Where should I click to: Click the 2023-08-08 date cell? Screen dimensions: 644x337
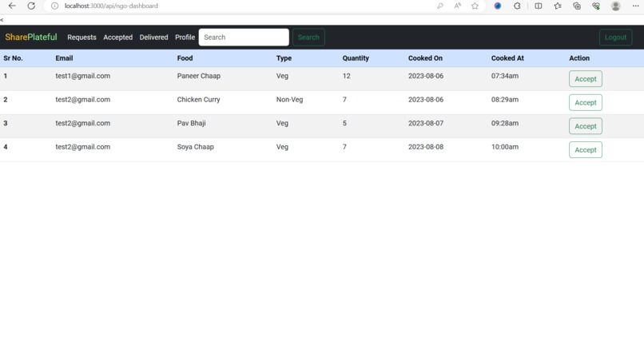[426, 147]
